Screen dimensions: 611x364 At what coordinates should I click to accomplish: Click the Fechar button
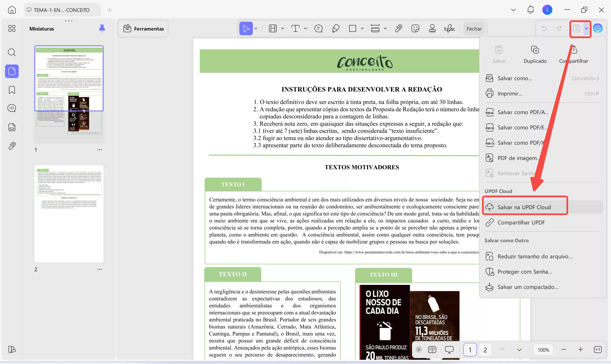coord(474,29)
